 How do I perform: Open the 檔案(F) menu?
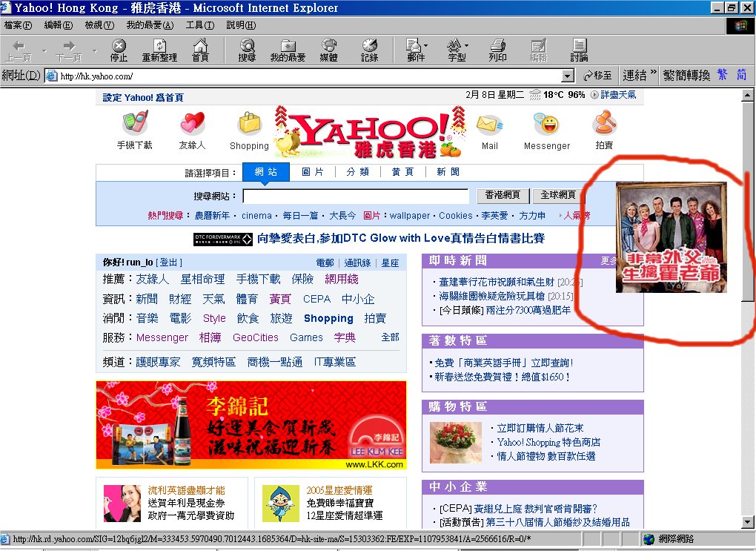click(x=18, y=25)
